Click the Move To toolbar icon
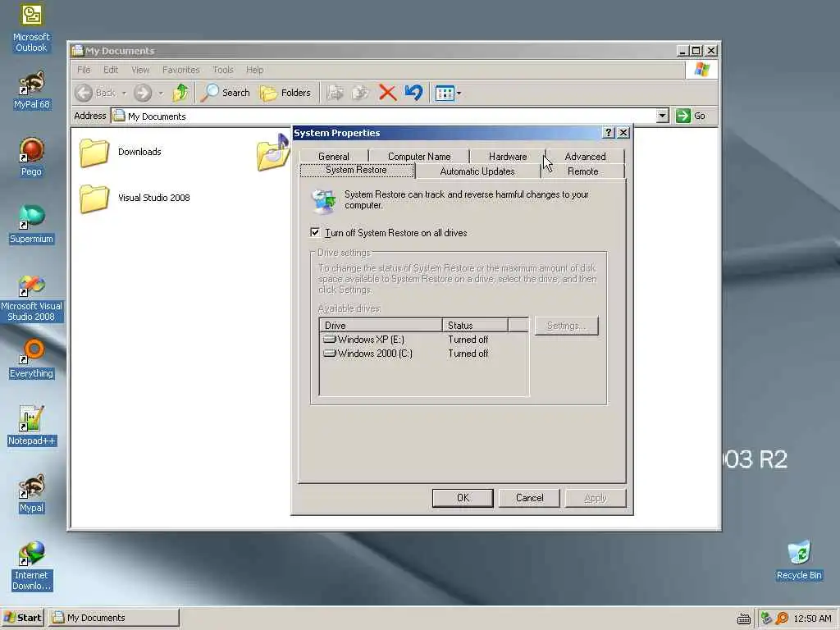Viewport: 840px width, 630px height. pos(336,94)
